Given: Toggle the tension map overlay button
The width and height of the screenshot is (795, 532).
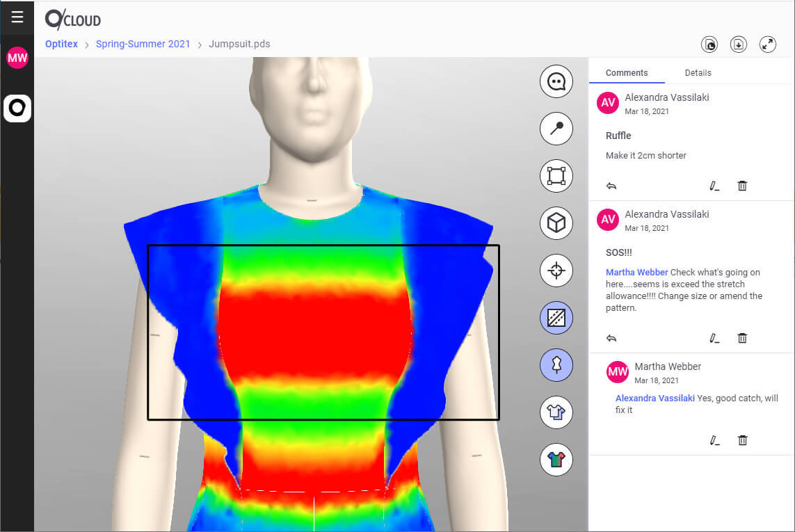Looking at the screenshot, I should click(x=556, y=318).
